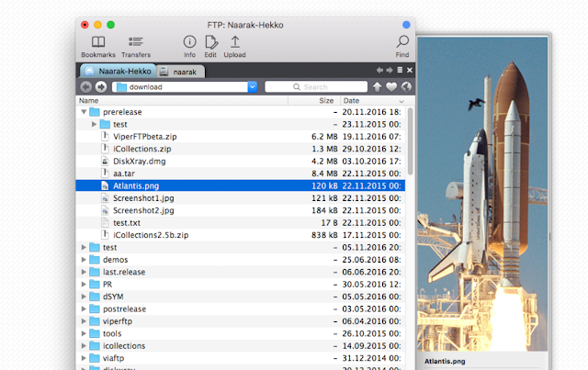Open the Transfers list icon
This screenshot has width=588, height=370.
(x=136, y=41)
